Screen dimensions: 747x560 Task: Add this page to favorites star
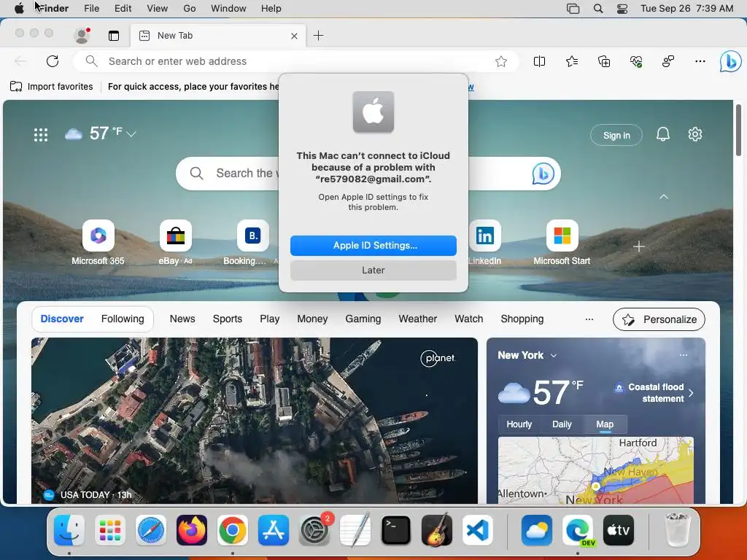tap(500, 61)
